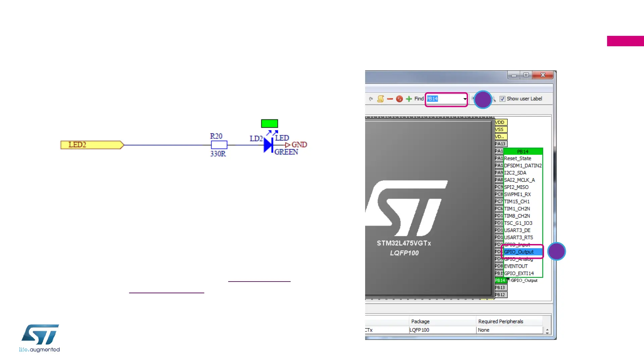Pick TIM15_CH1 in the pin function list
The image size is (644, 362).
click(x=523, y=202)
